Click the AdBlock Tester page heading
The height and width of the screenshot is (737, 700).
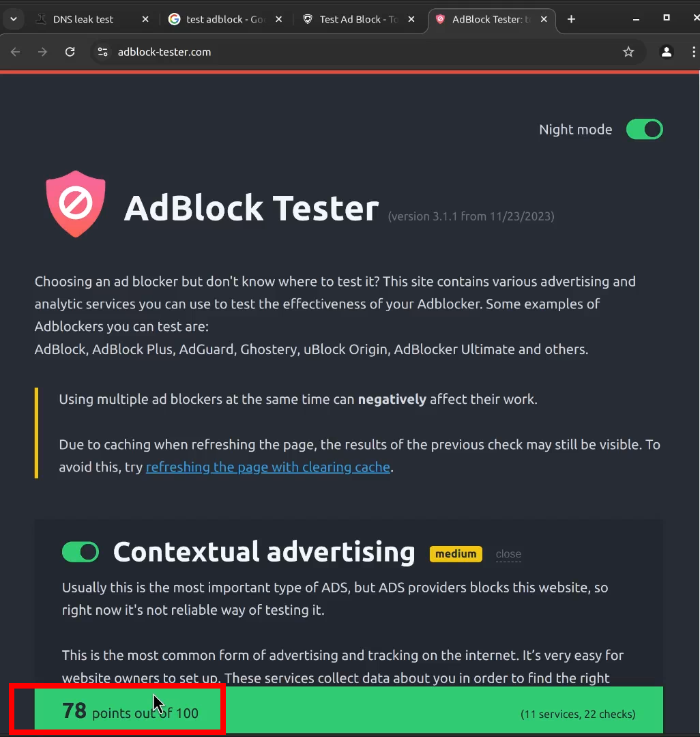pos(251,207)
